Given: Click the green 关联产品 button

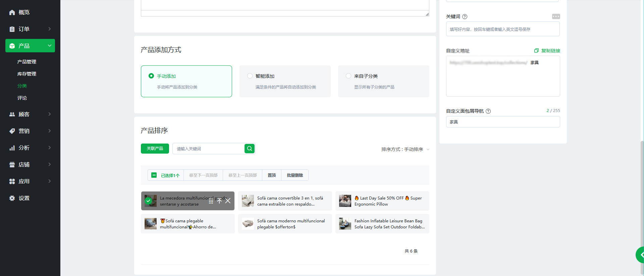Looking at the screenshot, I should click(155, 149).
